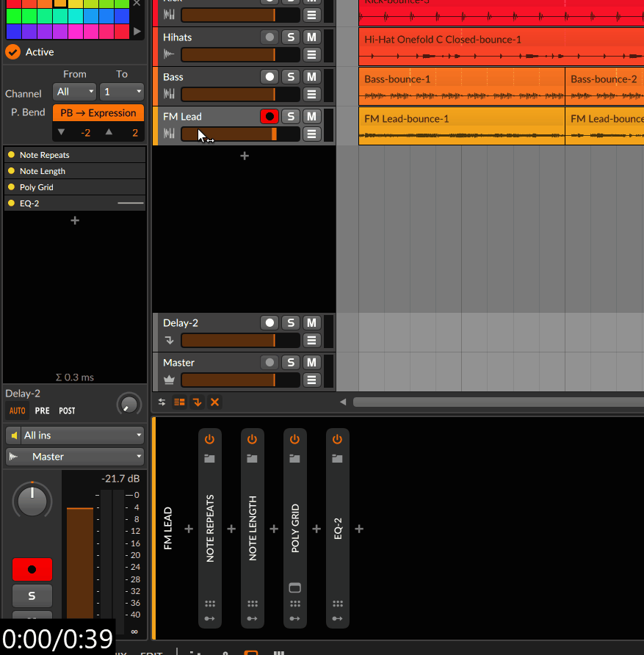Screen dimensions: 644x655
Task: Toggle power on Poly Grid device
Action: [x=295, y=439]
